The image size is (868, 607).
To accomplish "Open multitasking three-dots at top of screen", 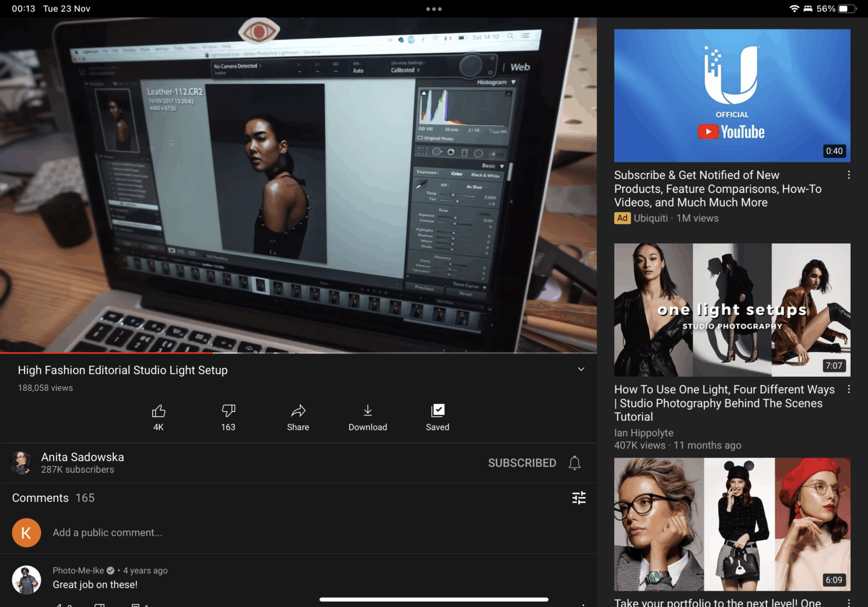I will tap(434, 9).
